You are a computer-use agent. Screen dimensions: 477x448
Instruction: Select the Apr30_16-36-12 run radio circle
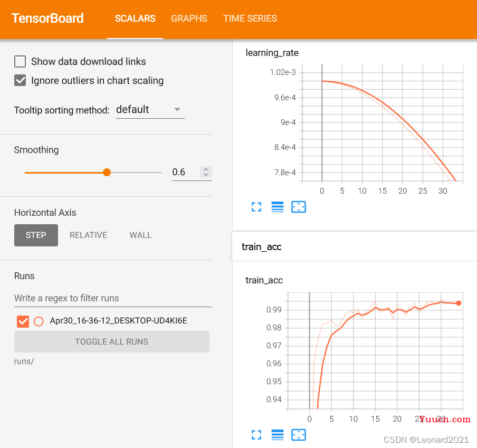click(39, 321)
